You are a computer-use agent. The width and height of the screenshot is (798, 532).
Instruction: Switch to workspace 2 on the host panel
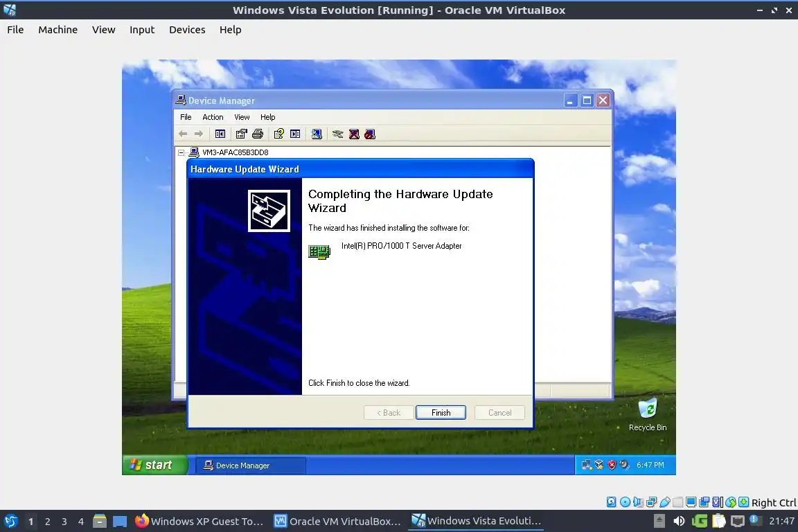pos(47,522)
